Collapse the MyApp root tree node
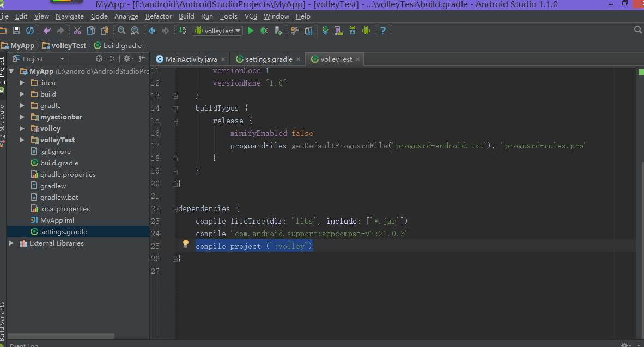Image resolution: width=644 pixels, height=347 pixels. [x=11, y=71]
